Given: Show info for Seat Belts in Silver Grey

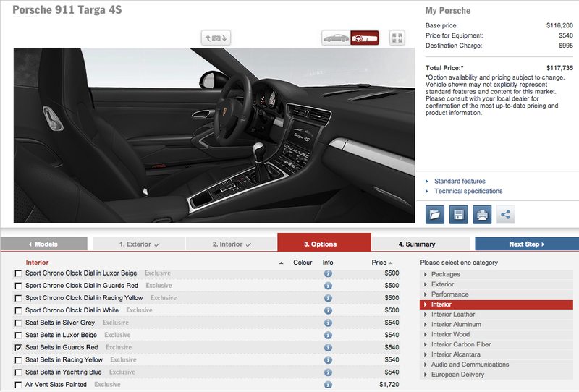Looking at the screenshot, I should tap(328, 323).
